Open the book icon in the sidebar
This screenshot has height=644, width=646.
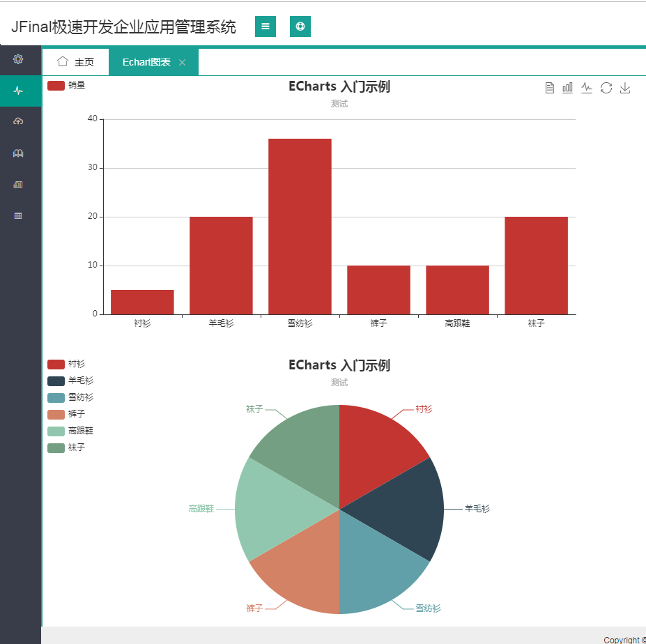18,153
